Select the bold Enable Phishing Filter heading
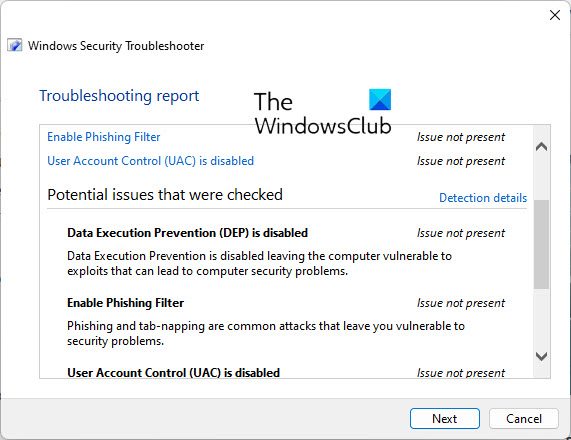Viewport: 571px width, 440px height. [x=126, y=303]
